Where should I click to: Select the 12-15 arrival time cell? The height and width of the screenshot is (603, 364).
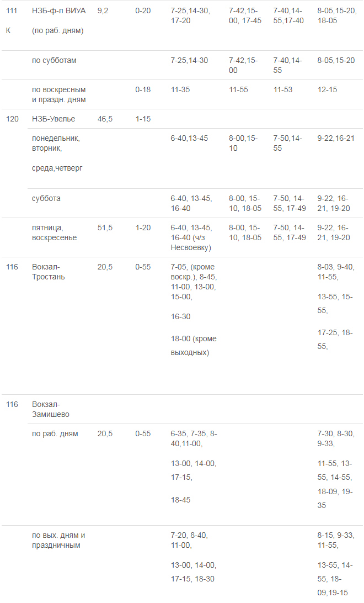[327, 89]
